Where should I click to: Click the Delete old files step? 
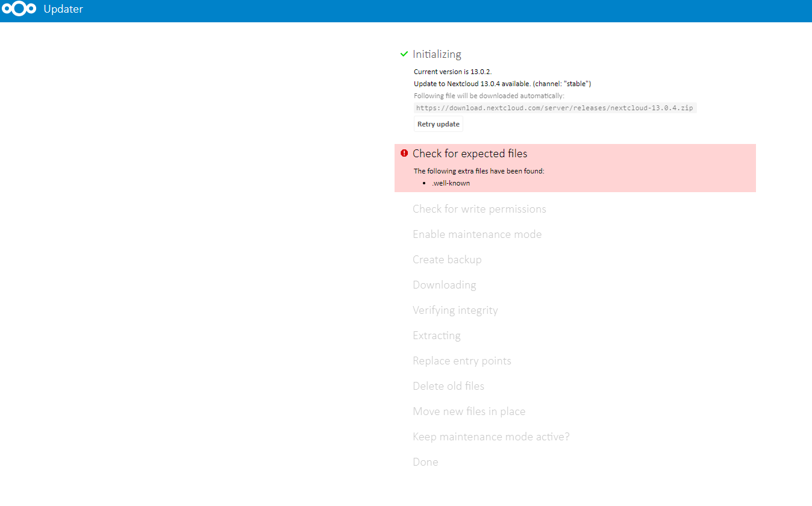448,386
